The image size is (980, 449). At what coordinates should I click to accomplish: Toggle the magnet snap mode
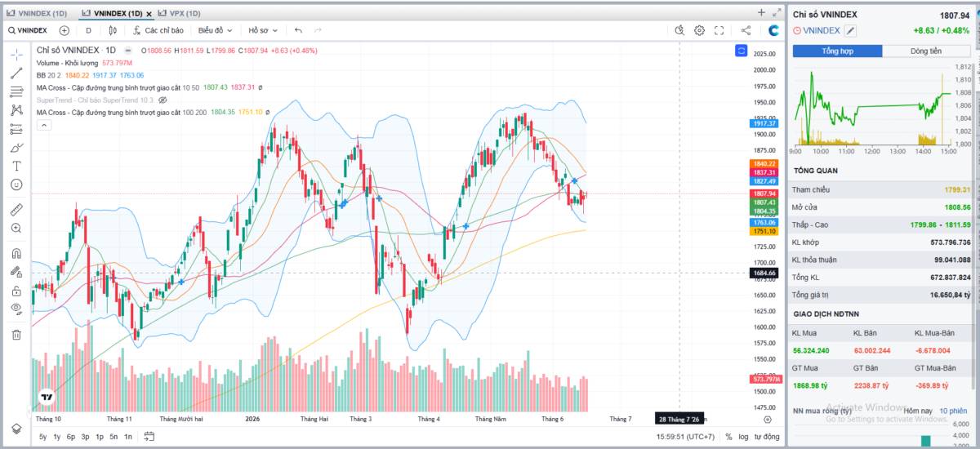click(x=16, y=253)
